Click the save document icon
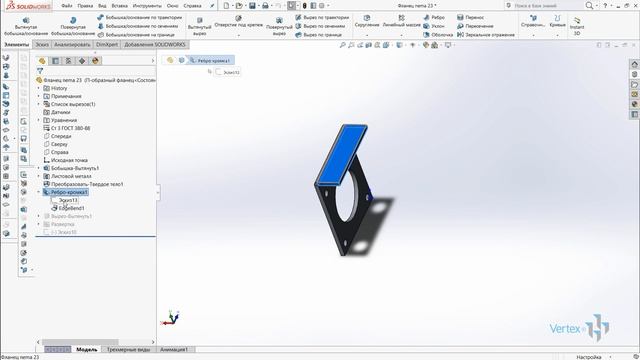The height and width of the screenshot is (360, 640). [x=252, y=6]
